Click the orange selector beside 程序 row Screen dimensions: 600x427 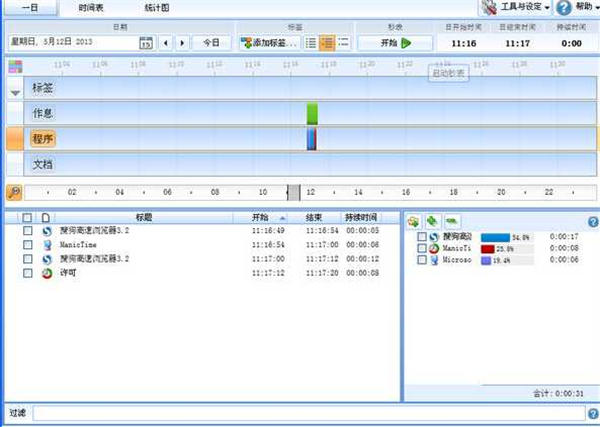click(x=15, y=139)
